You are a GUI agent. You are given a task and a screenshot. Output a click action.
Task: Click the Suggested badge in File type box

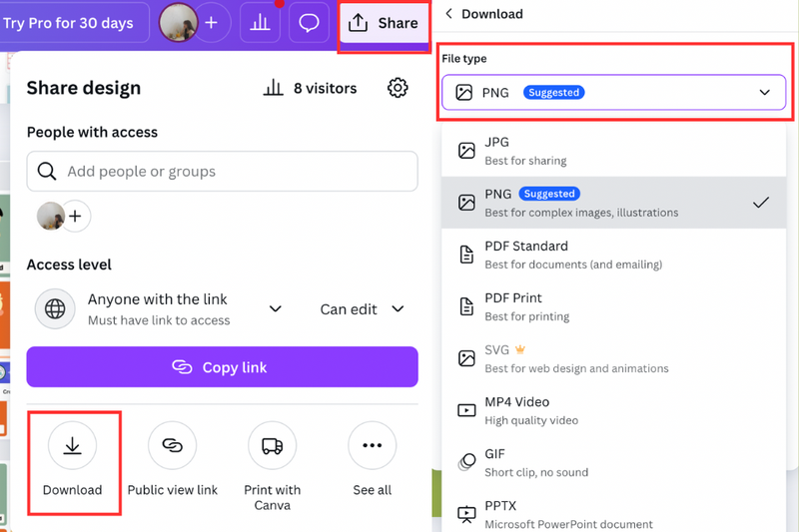coord(554,92)
